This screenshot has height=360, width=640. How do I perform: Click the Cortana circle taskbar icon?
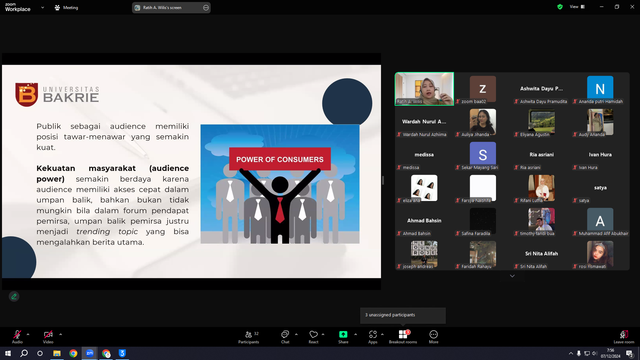[x=40, y=353]
